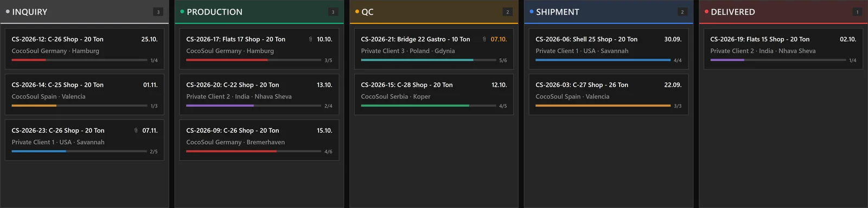
Task: Click the blue progress bar on CS-2026-06
Action: coord(603,60)
